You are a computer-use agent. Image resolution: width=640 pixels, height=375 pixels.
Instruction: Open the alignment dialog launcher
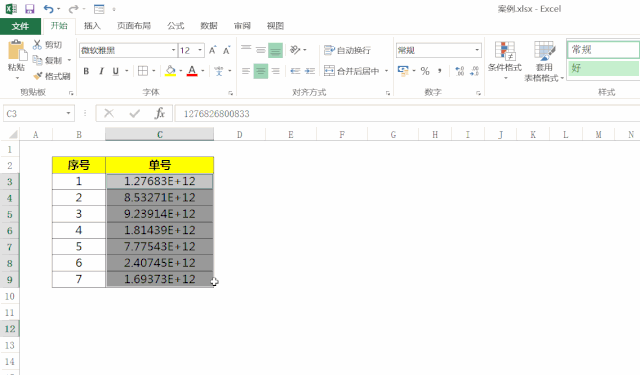[x=388, y=93]
